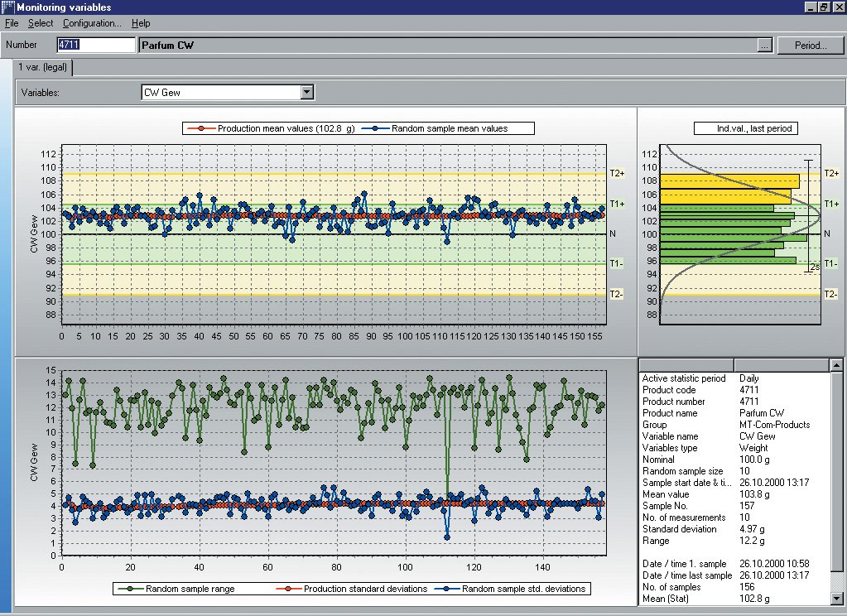Click the ellipsis browse button next to Parfum CW
847x616 pixels.
pyautogui.click(x=764, y=46)
